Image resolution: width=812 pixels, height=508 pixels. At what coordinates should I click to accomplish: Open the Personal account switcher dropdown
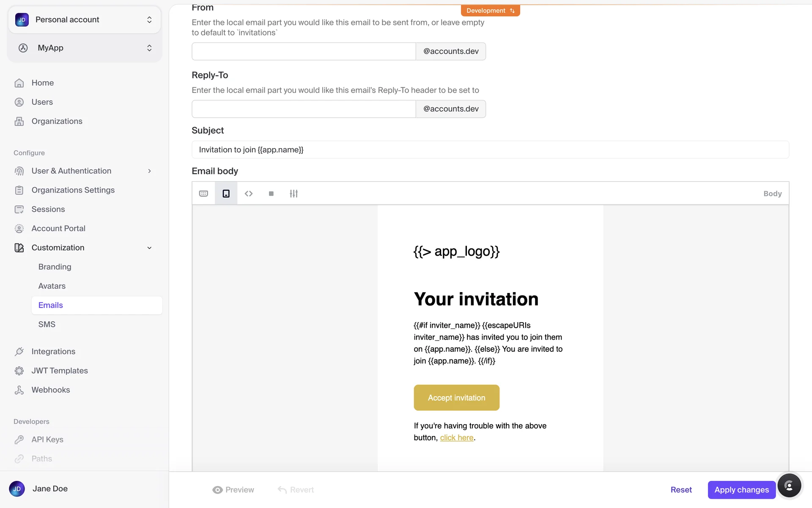[85, 20]
